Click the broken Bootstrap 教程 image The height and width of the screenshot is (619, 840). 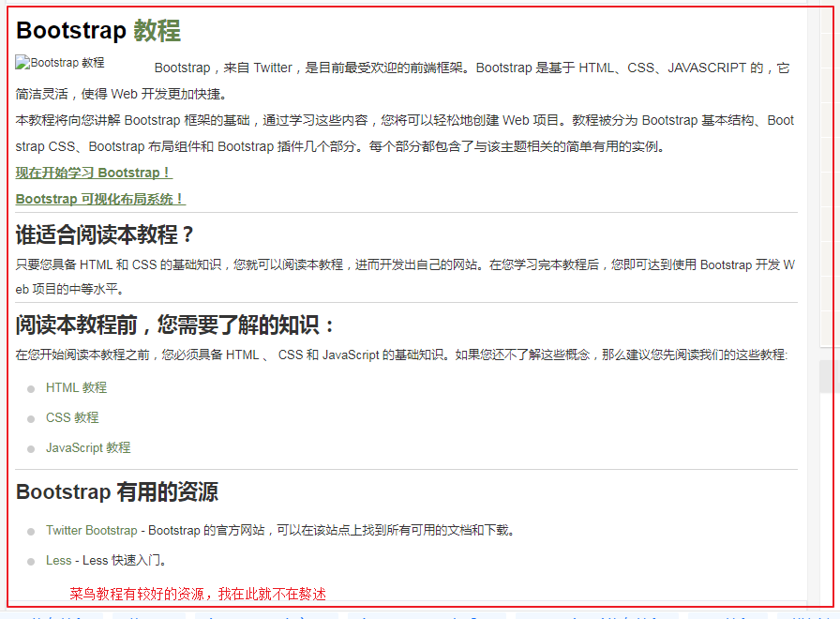(59, 63)
